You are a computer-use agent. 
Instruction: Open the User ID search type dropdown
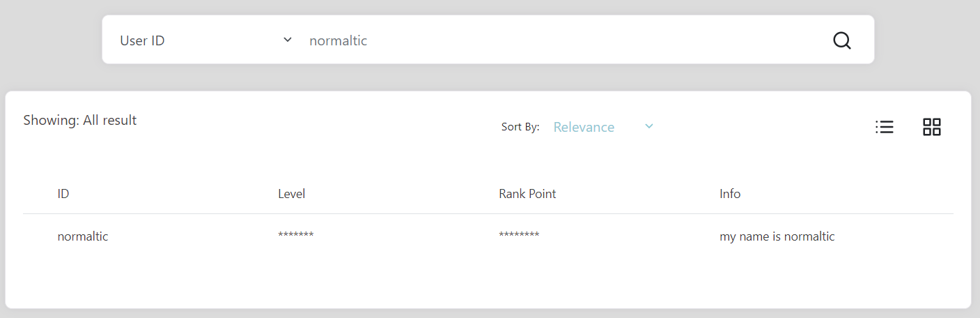tap(206, 40)
